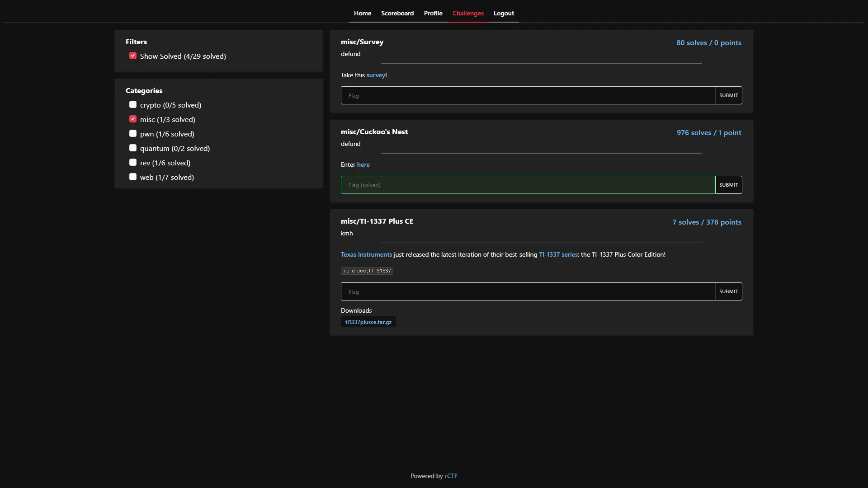Focus the TI-1337 Plus CE flag field
868x488 pixels.
coord(528,291)
